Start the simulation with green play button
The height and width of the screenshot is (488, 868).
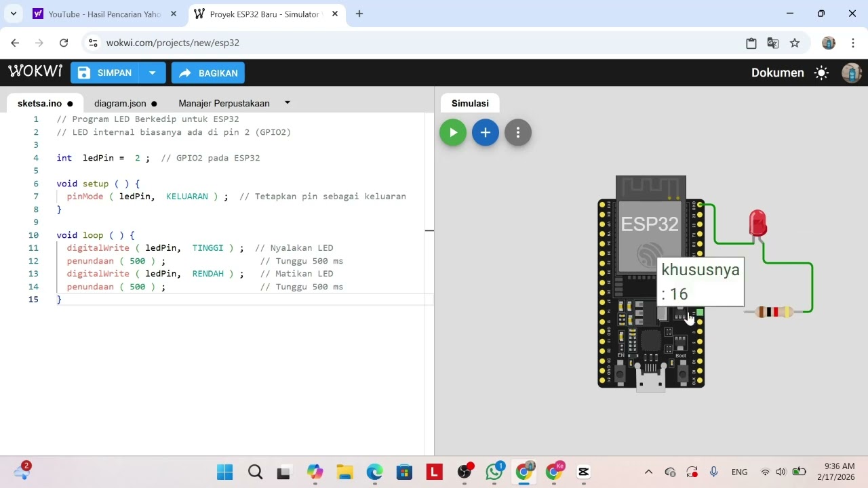point(453,133)
